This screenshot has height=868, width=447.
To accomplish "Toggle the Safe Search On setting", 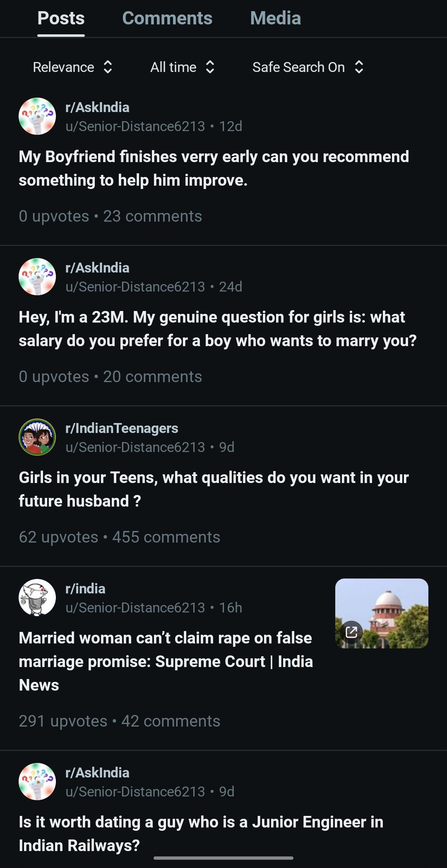I will point(308,67).
